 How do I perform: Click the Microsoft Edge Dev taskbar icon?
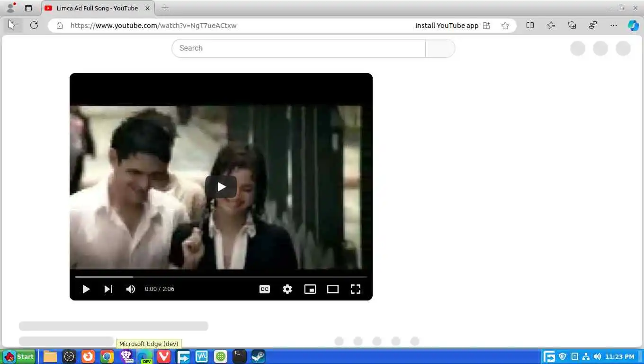tap(145, 356)
